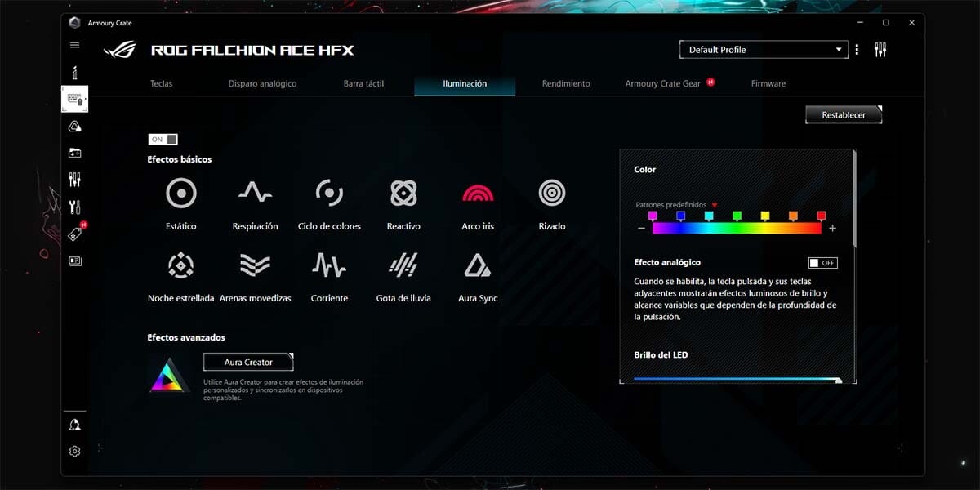The height and width of the screenshot is (490, 980).
Task: Open the three-dot profile options menu
Action: [x=857, y=50]
